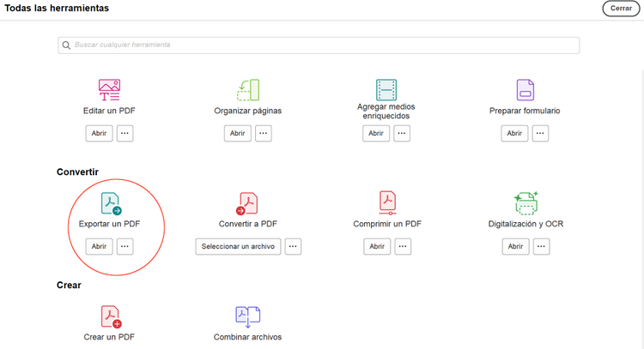Open the Editar un PDF tool with Abrir
644x349 pixels.
[x=99, y=133]
